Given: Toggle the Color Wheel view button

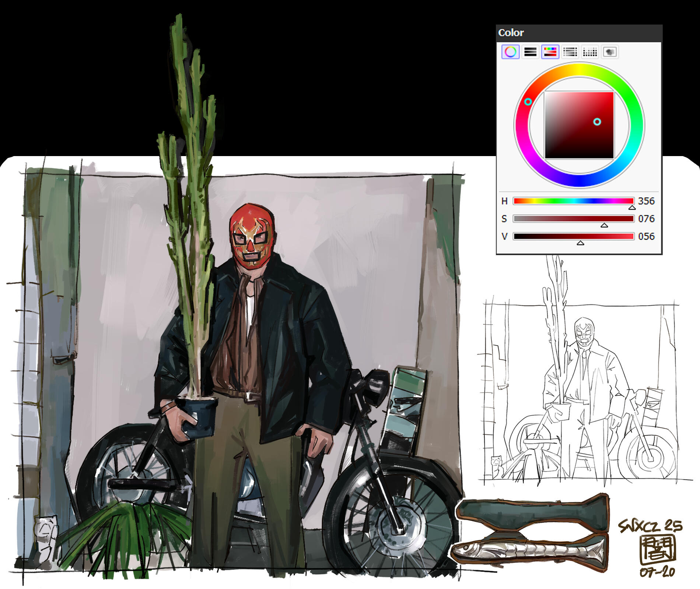Looking at the screenshot, I should 510,52.
